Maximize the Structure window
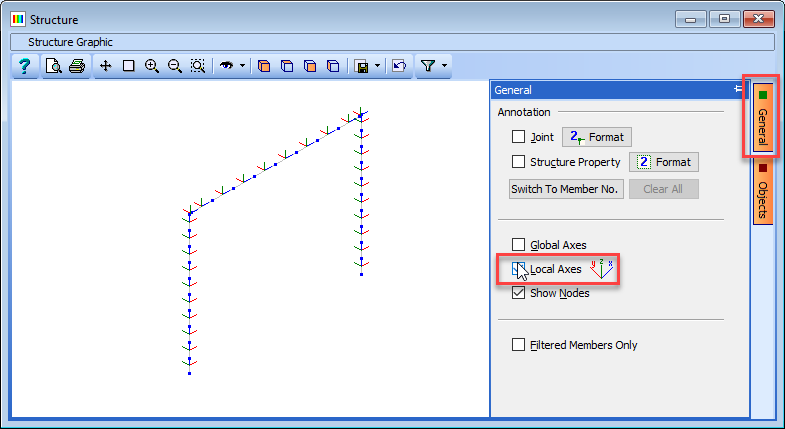 [x=724, y=20]
